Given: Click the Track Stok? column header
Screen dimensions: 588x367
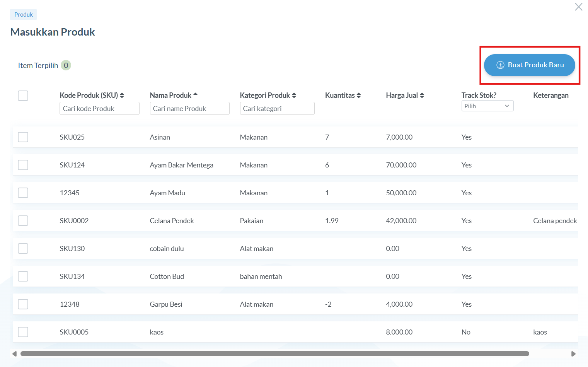Looking at the screenshot, I should [479, 96].
